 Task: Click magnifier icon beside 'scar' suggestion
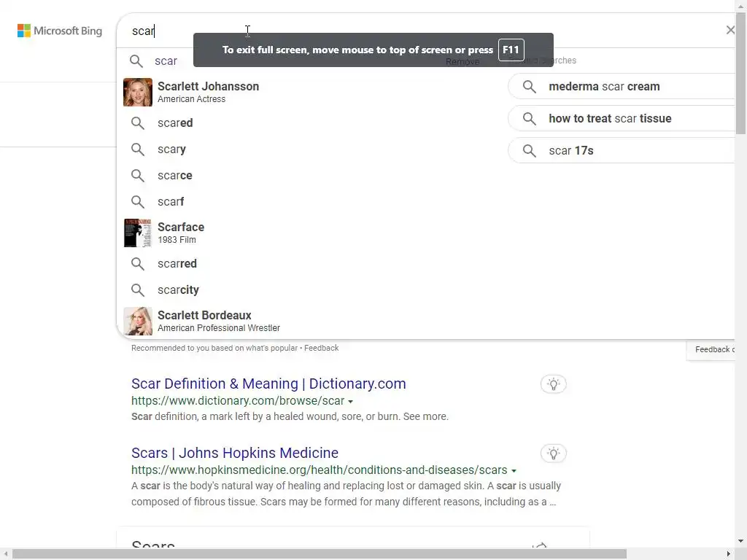pyautogui.click(x=136, y=61)
